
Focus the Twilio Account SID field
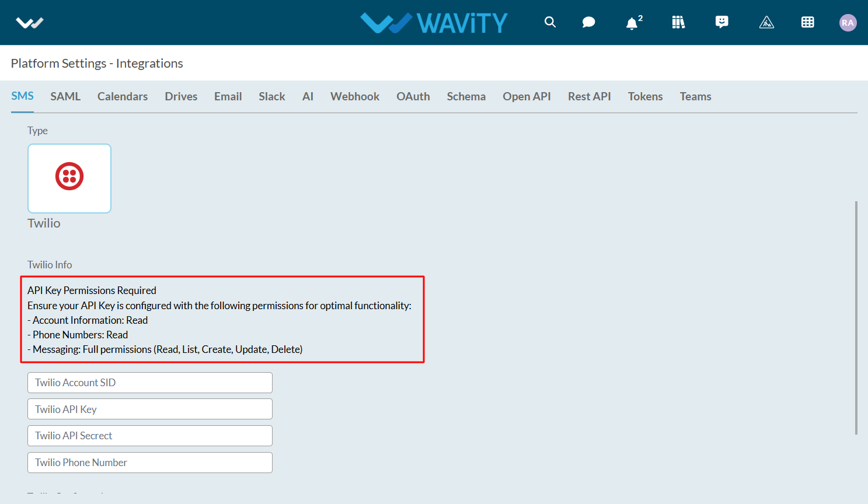(150, 383)
